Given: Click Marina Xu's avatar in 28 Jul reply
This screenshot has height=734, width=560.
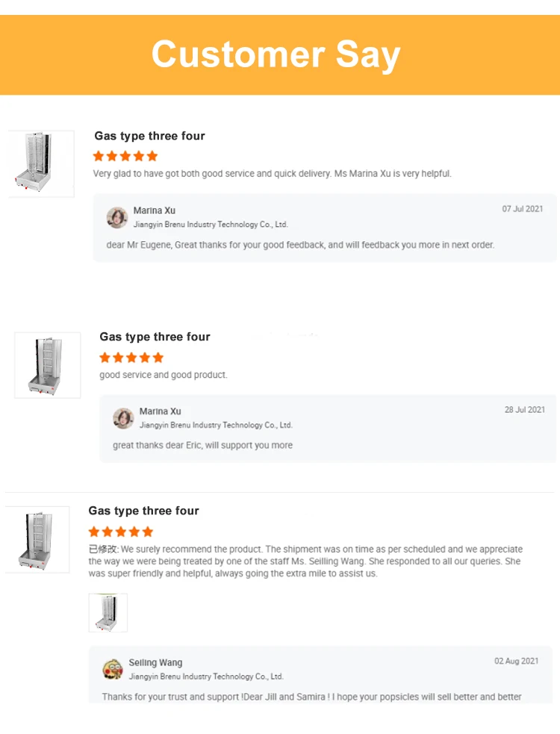Looking at the screenshot, I should (123, 418).
